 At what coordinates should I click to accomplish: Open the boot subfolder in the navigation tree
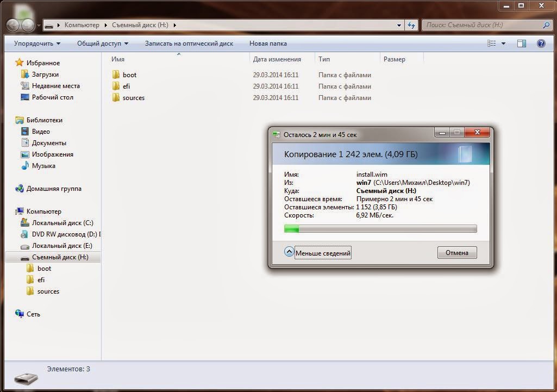[39, 269]
